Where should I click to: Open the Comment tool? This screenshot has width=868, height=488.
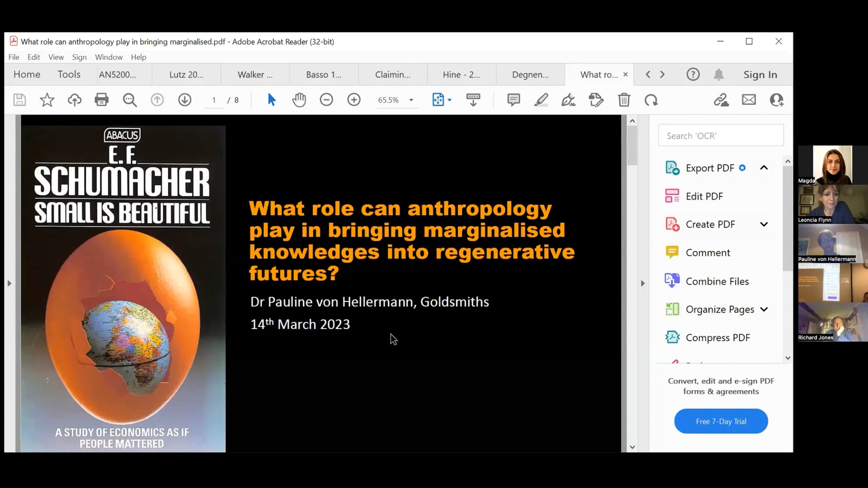(708, 253)
